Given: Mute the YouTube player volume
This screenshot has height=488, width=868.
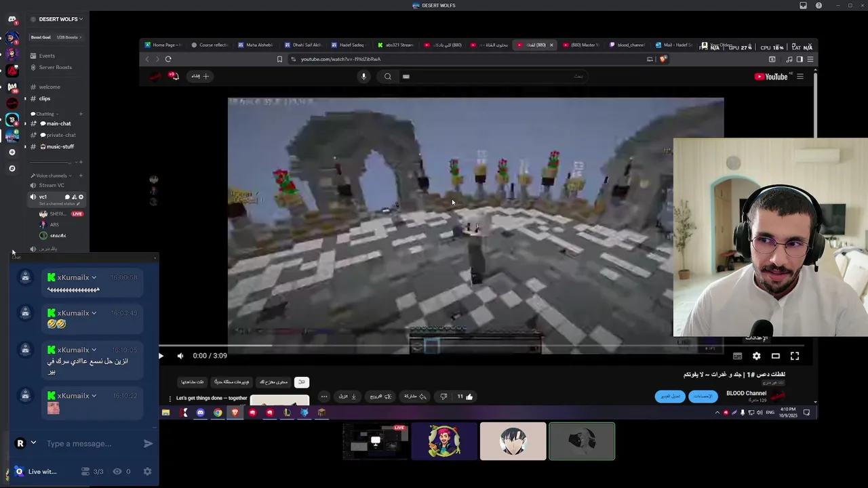Looking at the screenshot, I should [180, 356].
